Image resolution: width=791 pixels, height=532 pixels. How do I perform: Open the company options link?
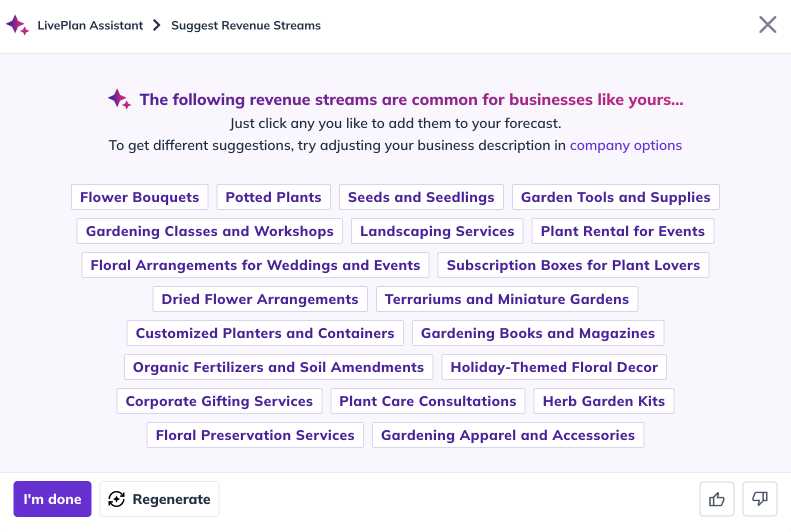625,145
